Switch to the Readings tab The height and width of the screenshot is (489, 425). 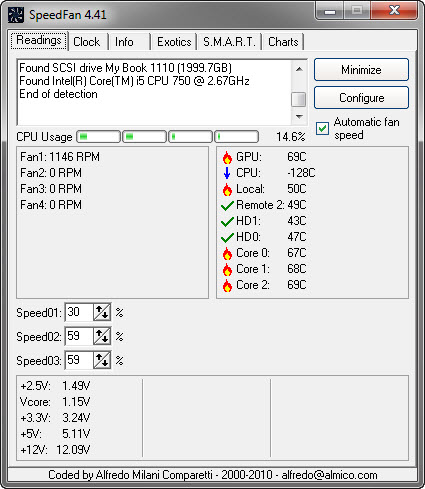pos(39,41)
